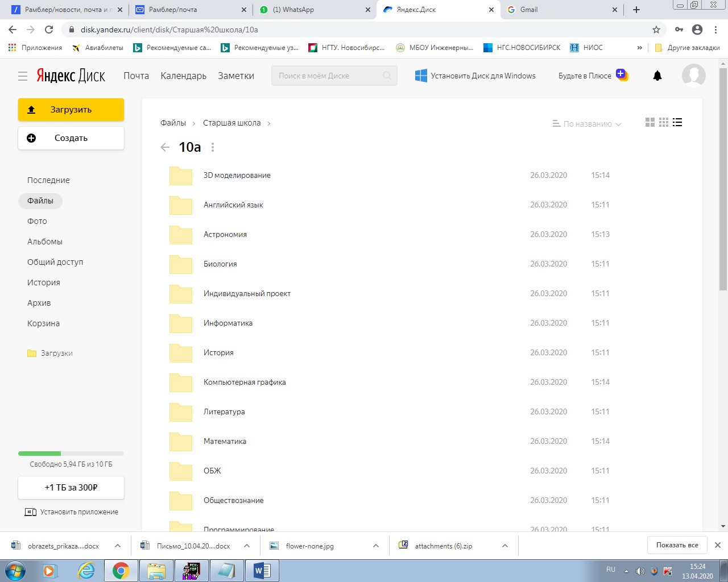Open the Астрономия folder
This screenshot has height=582, width=728.
click(225, 234)
